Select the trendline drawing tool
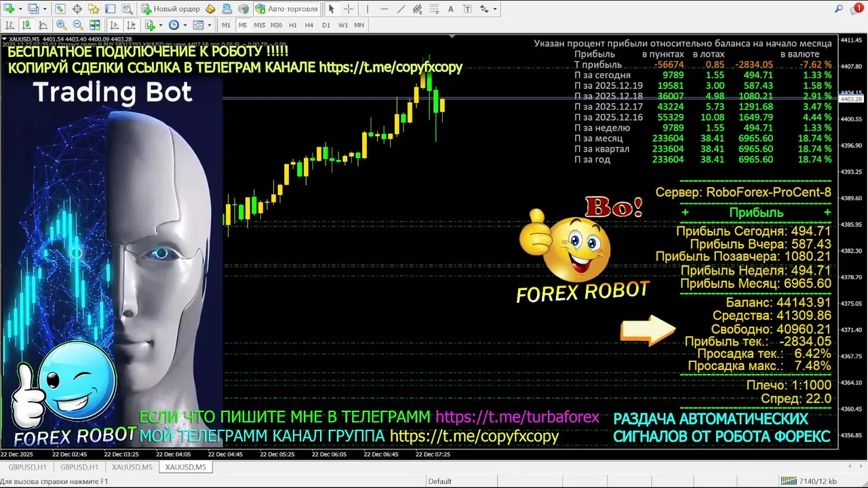The height and width of the screenshot is (488, 868). [401, 9]
